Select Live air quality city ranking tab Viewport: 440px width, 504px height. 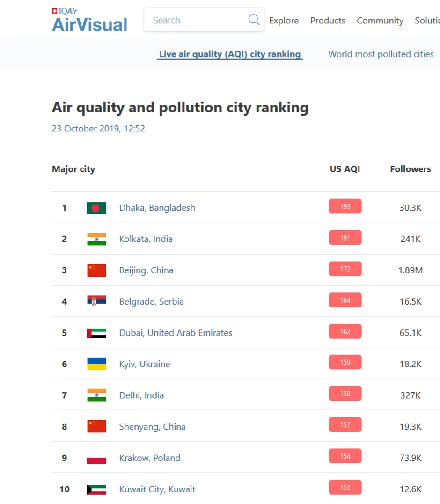tap(230, 54)
